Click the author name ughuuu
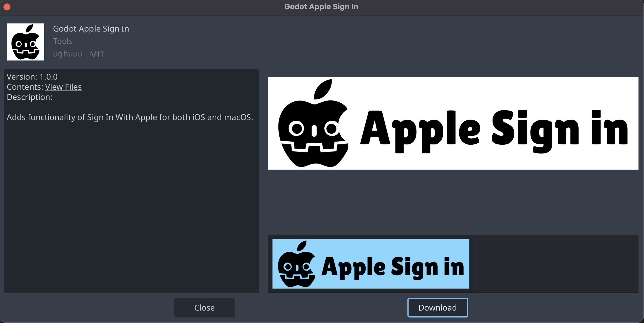The height and width of the screenshot is (323, 644). [x=68, y=54]
